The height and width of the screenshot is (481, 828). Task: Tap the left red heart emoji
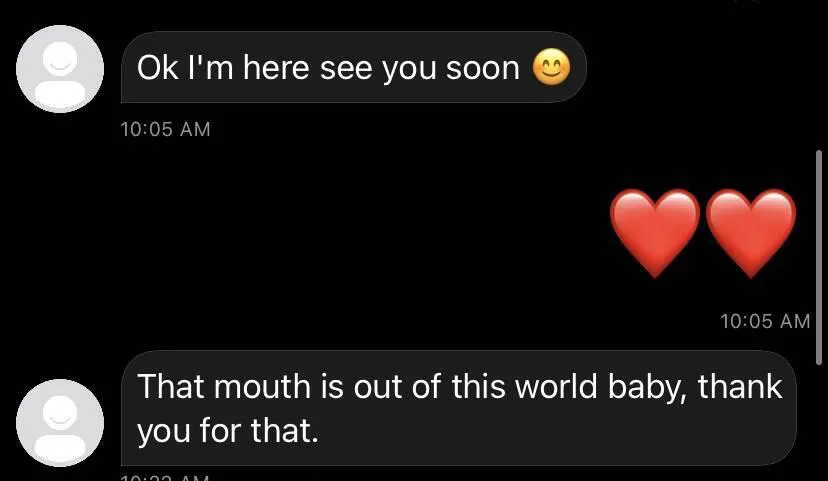click(x=655, y=232)
